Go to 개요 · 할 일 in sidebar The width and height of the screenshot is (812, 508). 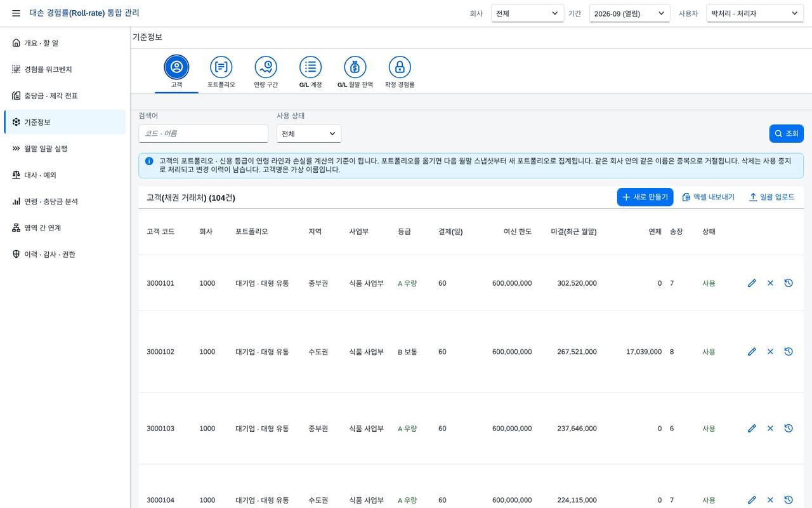coord(65,43)
